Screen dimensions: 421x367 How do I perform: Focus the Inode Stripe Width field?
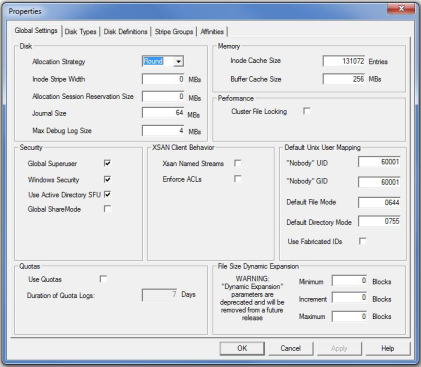point(163,79)
